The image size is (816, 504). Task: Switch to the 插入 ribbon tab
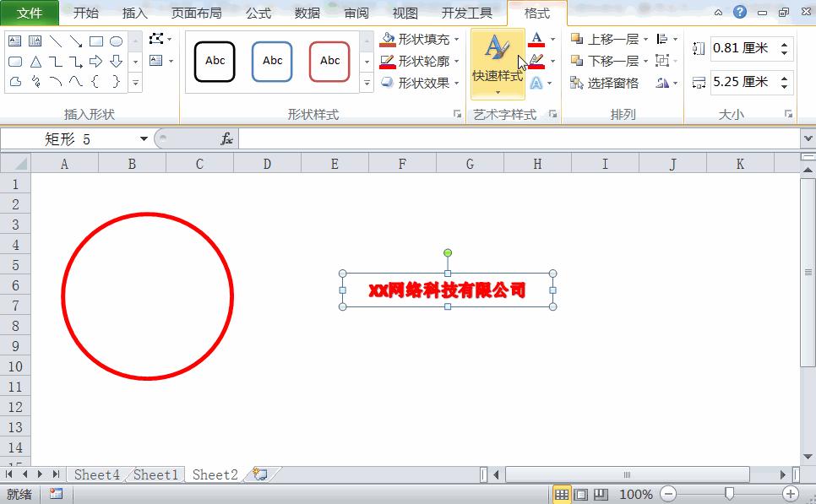(x=133, y=13)
